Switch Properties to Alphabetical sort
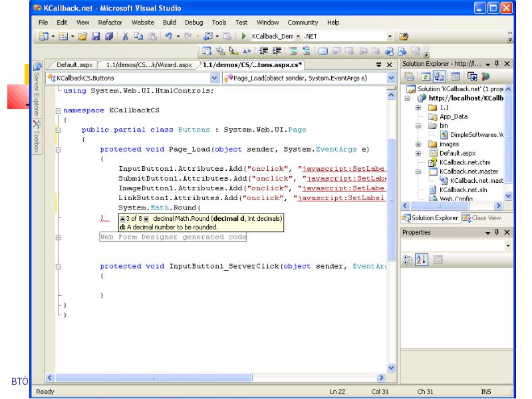 (x=422, y=260)
